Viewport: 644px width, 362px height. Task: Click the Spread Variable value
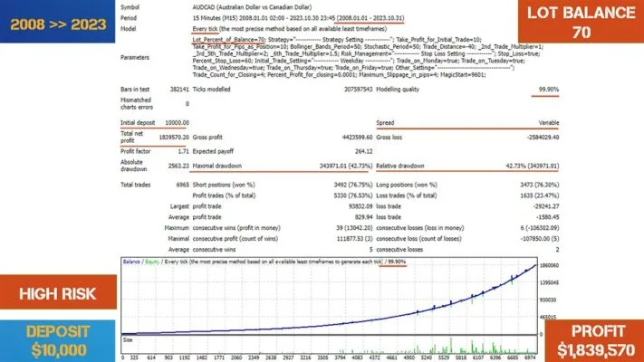point(549,123)
